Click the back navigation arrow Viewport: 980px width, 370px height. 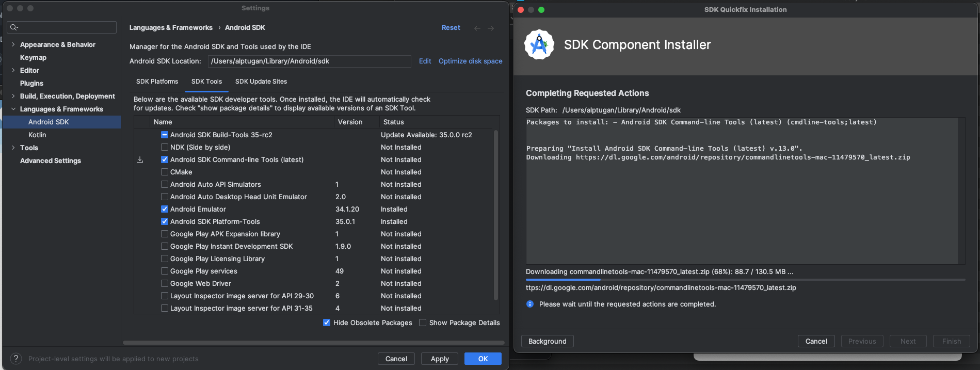click(x=477, y=28)
